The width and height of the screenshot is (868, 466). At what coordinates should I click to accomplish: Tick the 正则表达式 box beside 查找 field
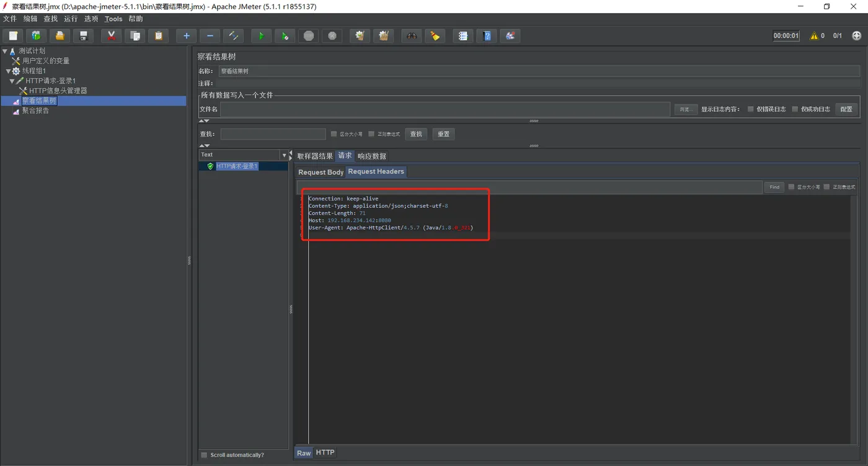371,134
